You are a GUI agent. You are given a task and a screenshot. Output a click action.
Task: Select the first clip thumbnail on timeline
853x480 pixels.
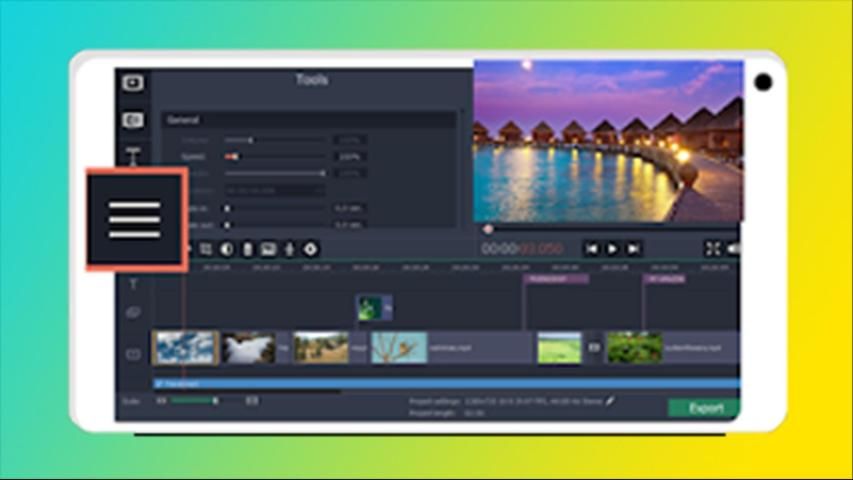185,348
